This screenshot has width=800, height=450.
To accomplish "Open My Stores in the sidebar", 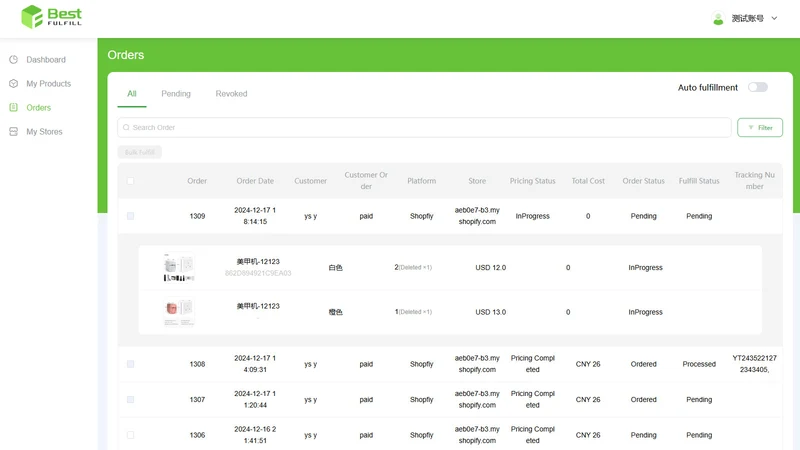I will tap(44, 132).
